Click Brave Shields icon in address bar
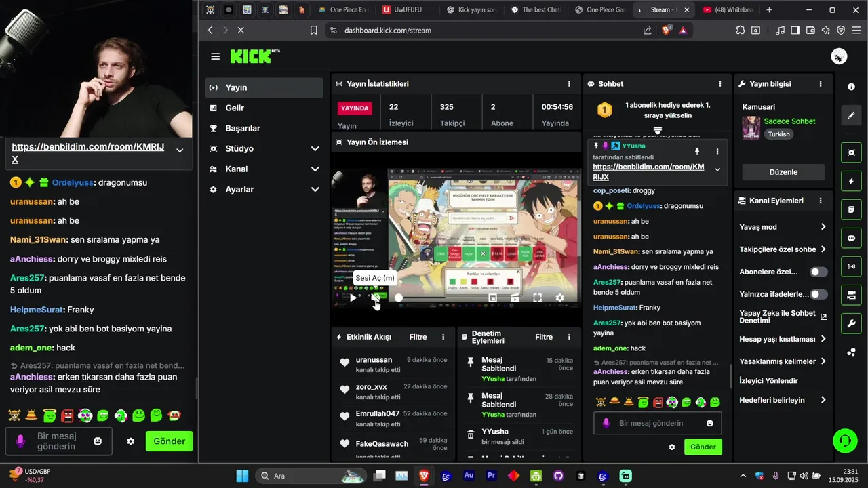Viewport: 868px width, 488px height. [x=666, y=30]
